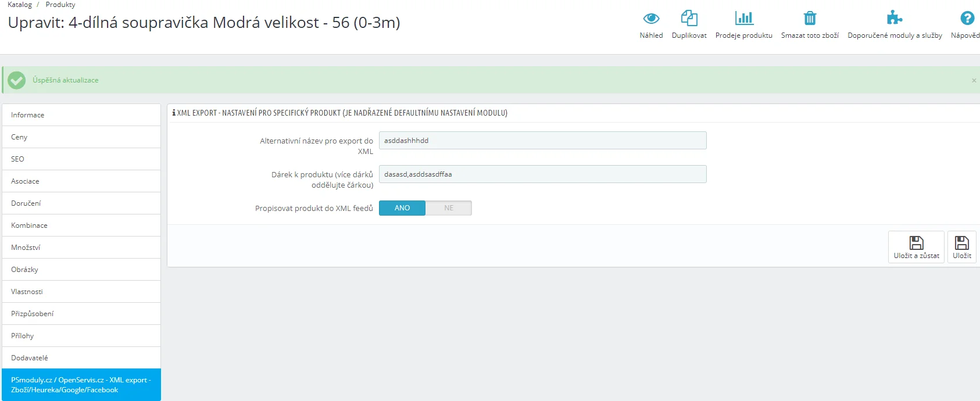Click the Uložit a zůstat floppy button
Image resolution: width=980 pixels, height=401 pixels.
916,247
